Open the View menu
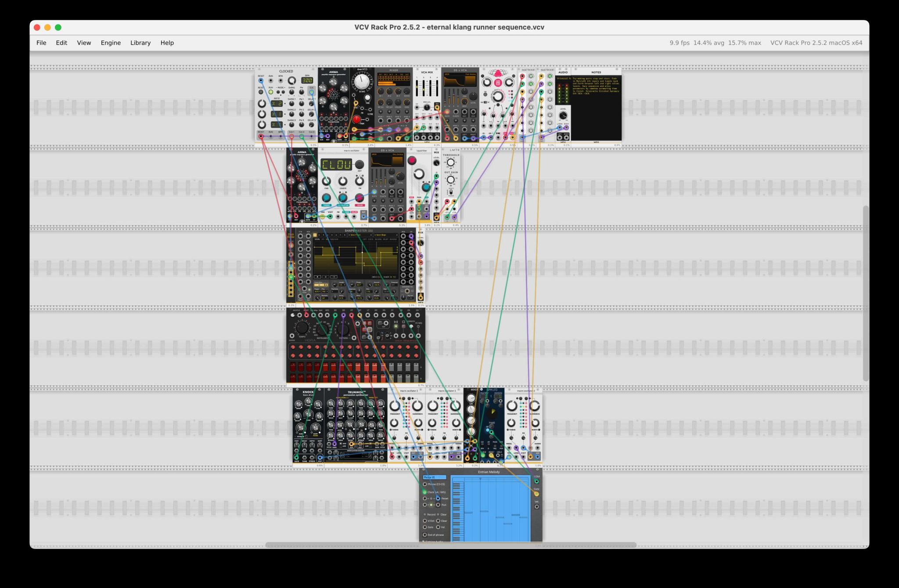899x588 pixels. 84,43
